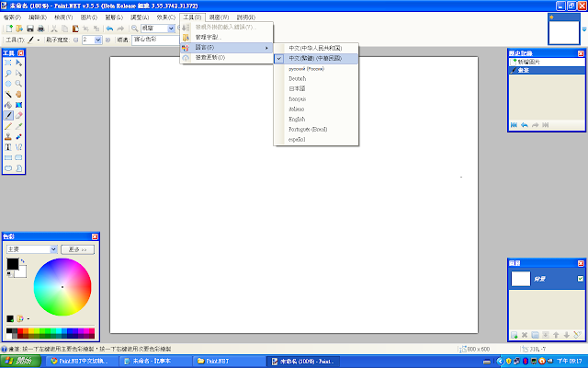The width and height of the screenshot is (588, 368).
Task: Choose the 管理字型 menu entry
Action: [227, 37]
